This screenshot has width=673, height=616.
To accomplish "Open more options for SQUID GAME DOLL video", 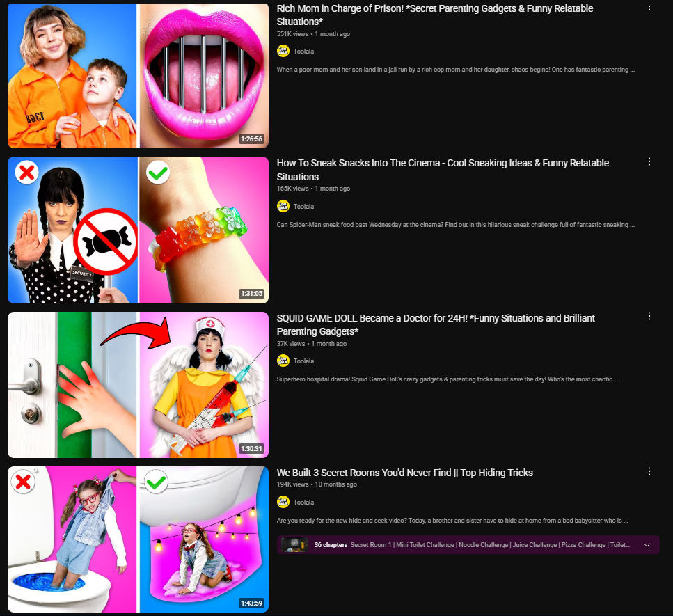I will point(649,316).
